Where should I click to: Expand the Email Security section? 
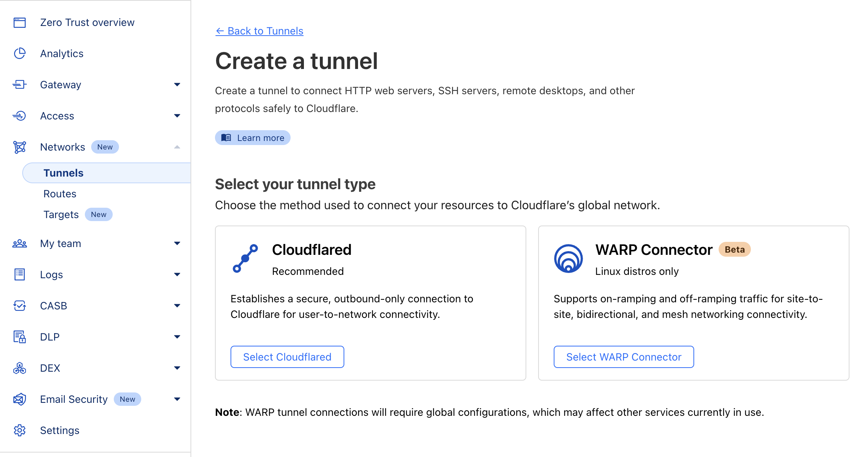(178, 399)
